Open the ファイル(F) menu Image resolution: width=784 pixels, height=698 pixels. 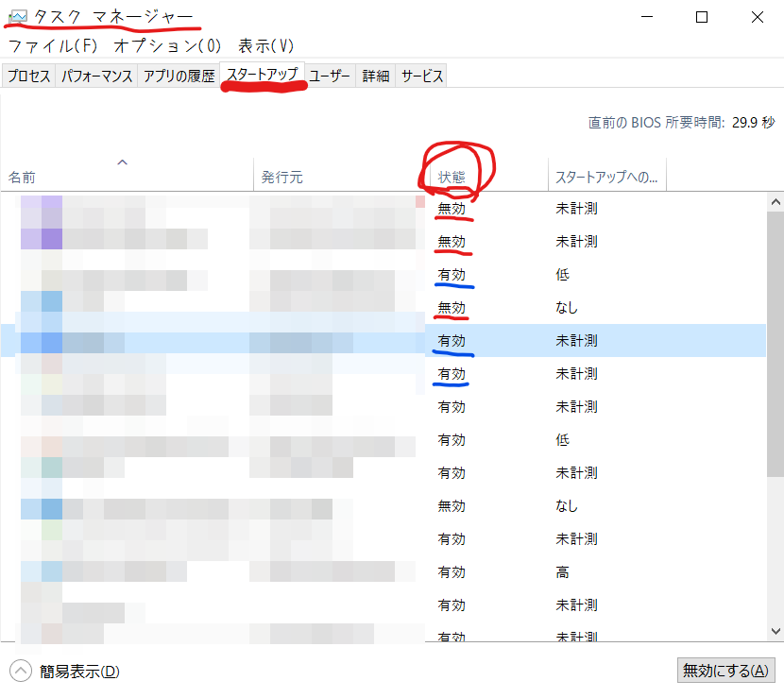coord(53,46)
